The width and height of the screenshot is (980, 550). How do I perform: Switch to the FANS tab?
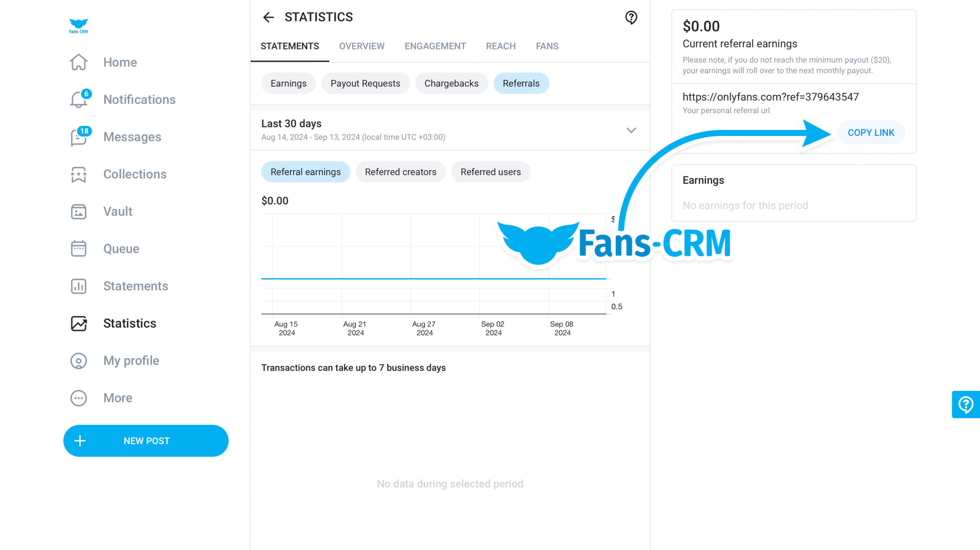(547, 46)
